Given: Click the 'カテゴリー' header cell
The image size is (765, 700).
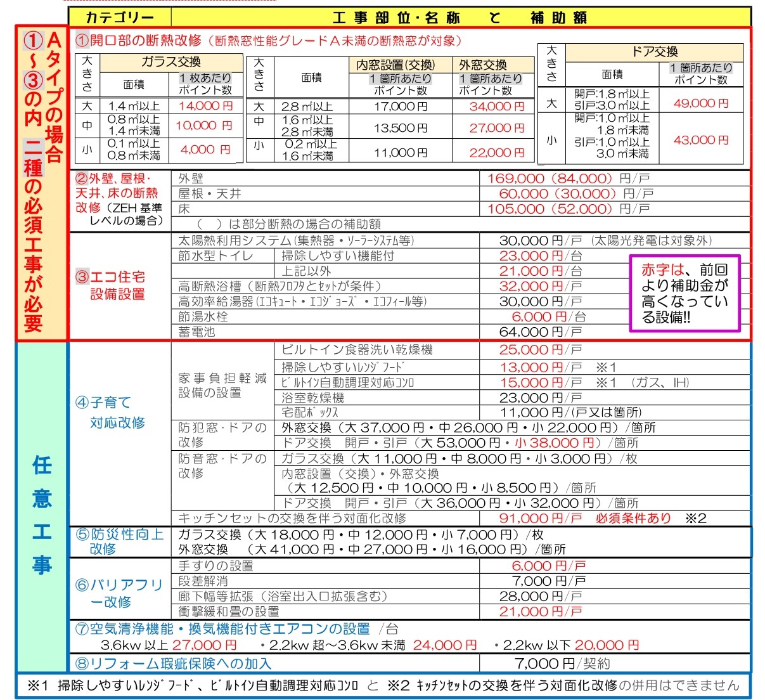Looking at the screenshot, I should click(119, 16).
